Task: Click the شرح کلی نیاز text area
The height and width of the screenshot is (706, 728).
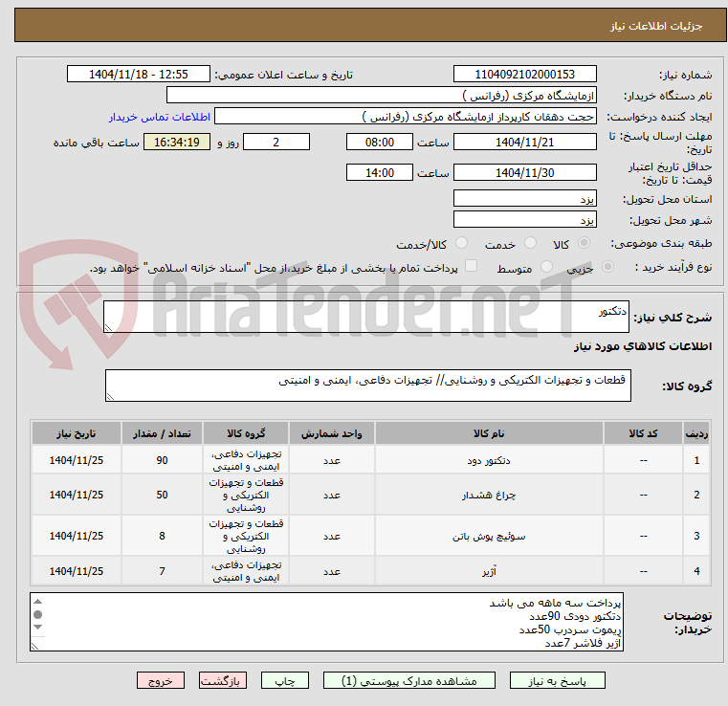Action: (366, 317)
